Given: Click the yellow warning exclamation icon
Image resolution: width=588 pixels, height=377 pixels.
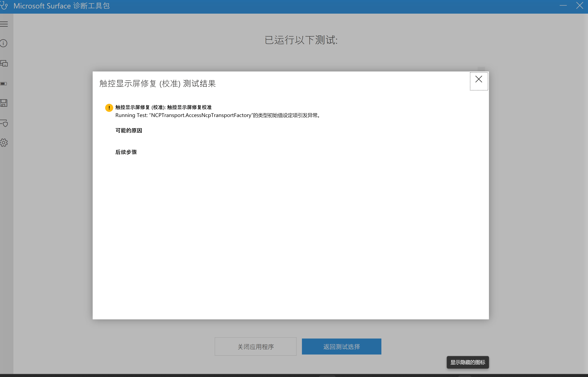Looking at the screenshot, I should [109, 108].
